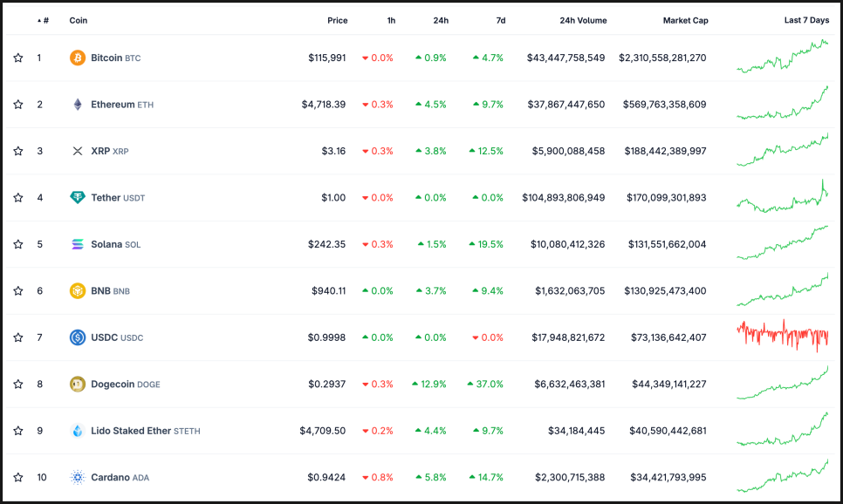Image resolution: width=843 pixels, height=504 pixels.
Task: Click the XRP logo icon
Action: pos(78,151)
